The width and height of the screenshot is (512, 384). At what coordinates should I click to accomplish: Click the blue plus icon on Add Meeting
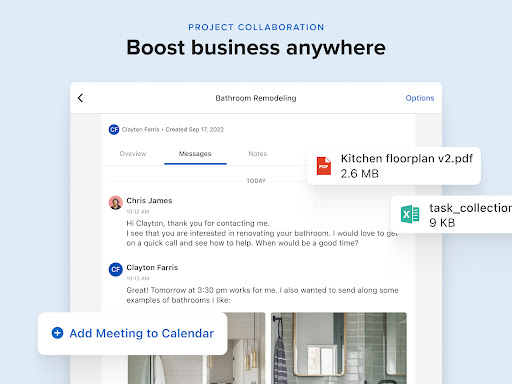57,333
